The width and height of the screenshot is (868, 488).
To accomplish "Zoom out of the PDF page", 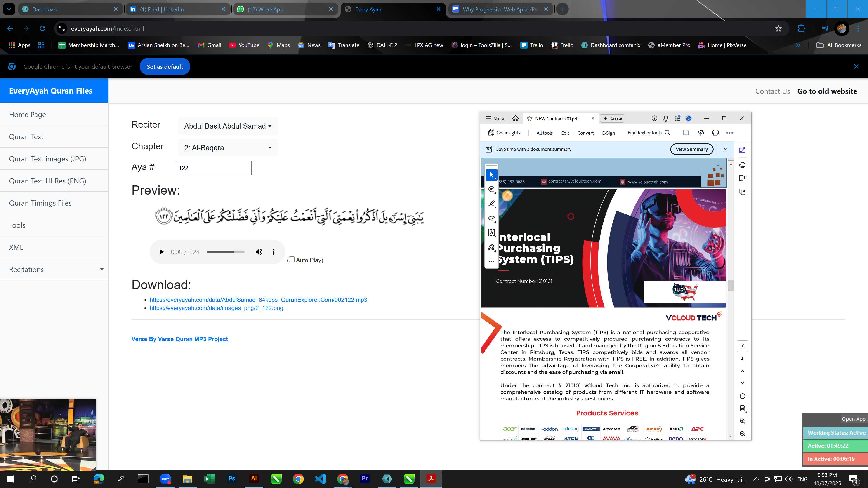I will click(x=742, y=434).
